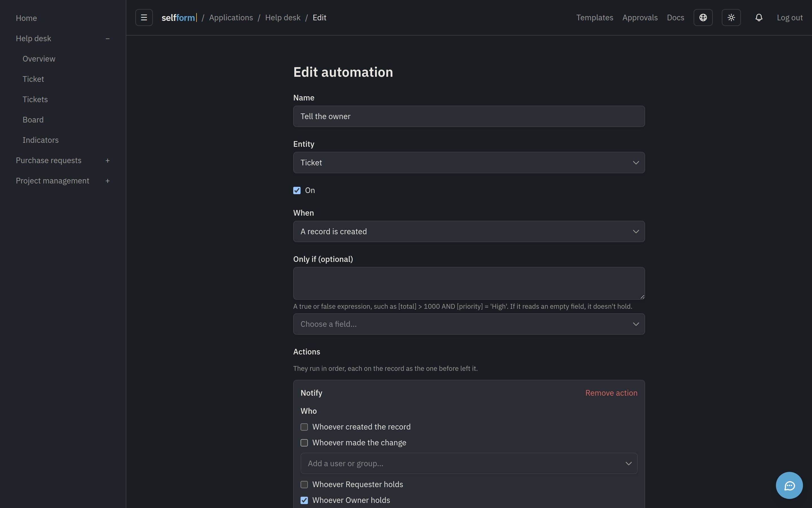812x508 pixels.
Task: Collapse the Help desk section
Action: coord(107,39)
